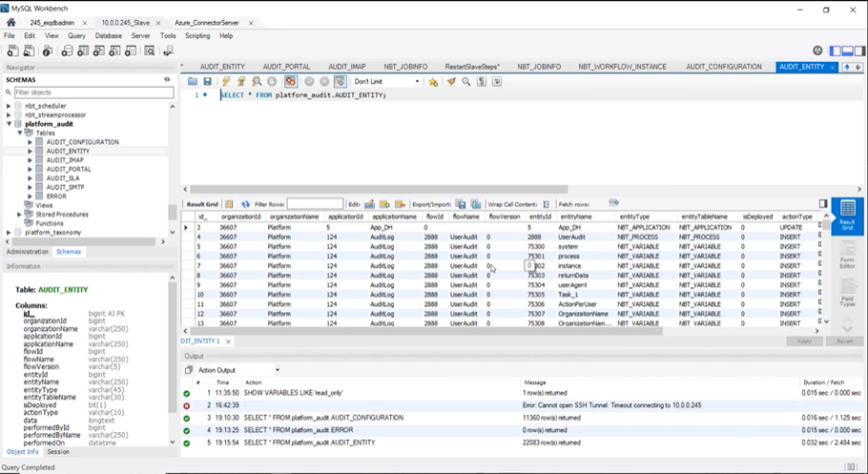Import records from external file

pyautogui.click(x=476, y=204)
